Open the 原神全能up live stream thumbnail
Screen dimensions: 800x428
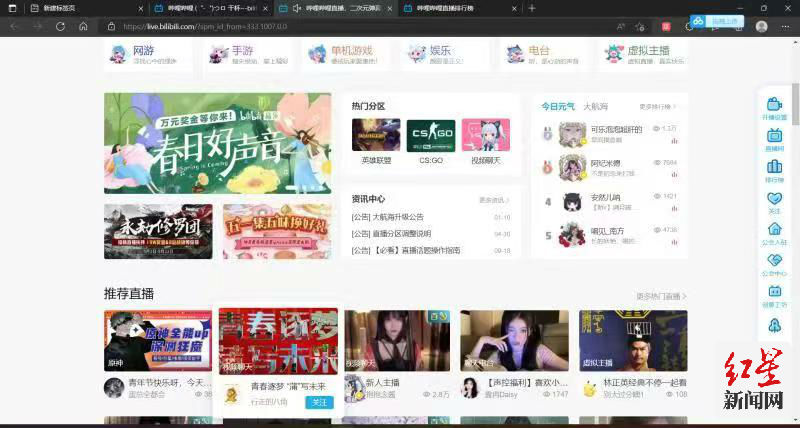tap(158, 340)
